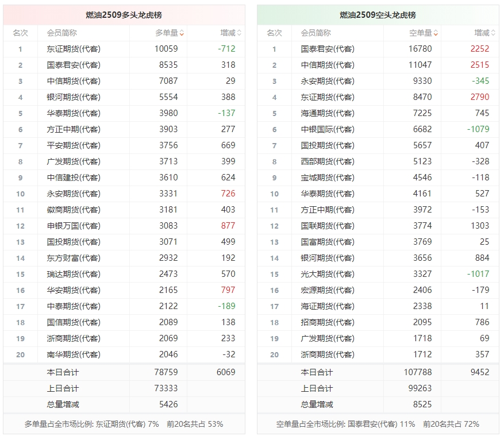Select 东证期货(代客) in long table rank 1

click(74, 49)
